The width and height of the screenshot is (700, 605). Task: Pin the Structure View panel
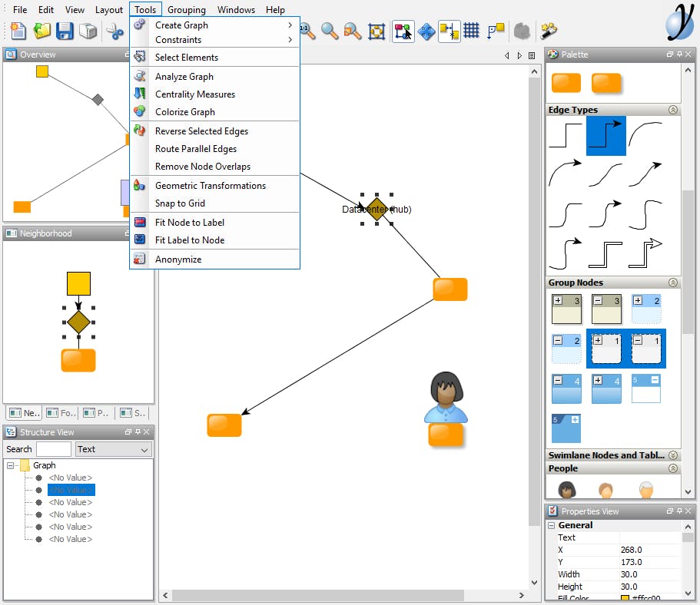pyautogui.click(x=138, y=431)
